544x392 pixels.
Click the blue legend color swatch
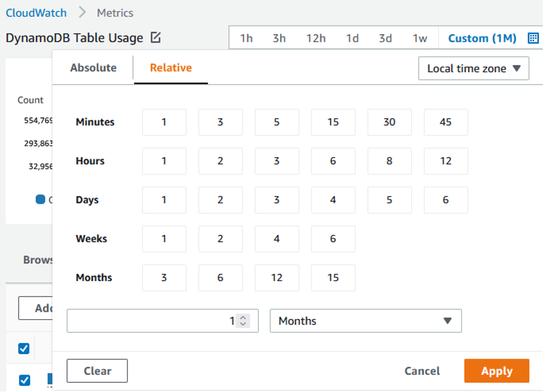tap(41, 199)
